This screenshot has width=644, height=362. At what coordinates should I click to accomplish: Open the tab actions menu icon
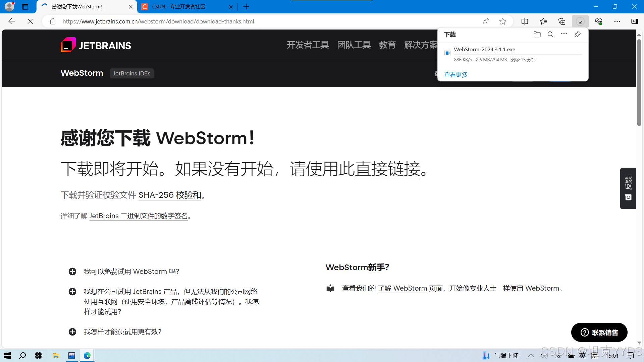[x=25, y=7]
